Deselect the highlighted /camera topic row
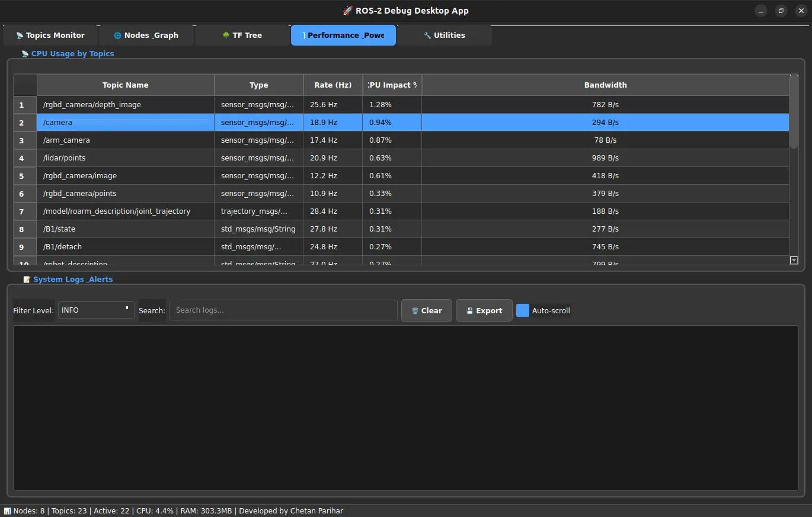The width and height of the screenshot is (812, 517). 125,122
